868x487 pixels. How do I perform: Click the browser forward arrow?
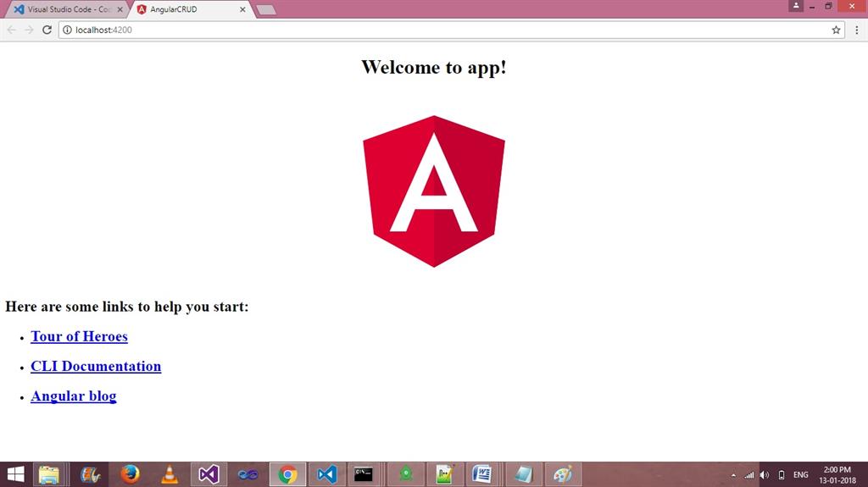click(30, 30)
